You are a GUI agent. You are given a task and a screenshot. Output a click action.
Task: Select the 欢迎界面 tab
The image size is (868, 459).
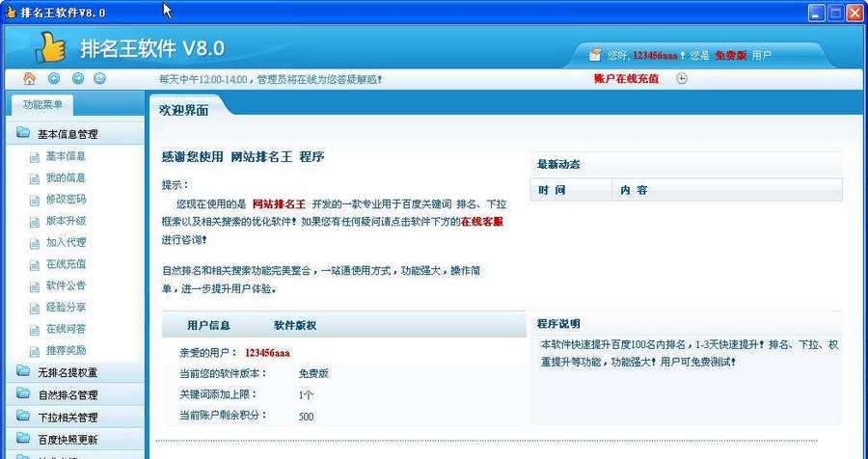(184, 110)
